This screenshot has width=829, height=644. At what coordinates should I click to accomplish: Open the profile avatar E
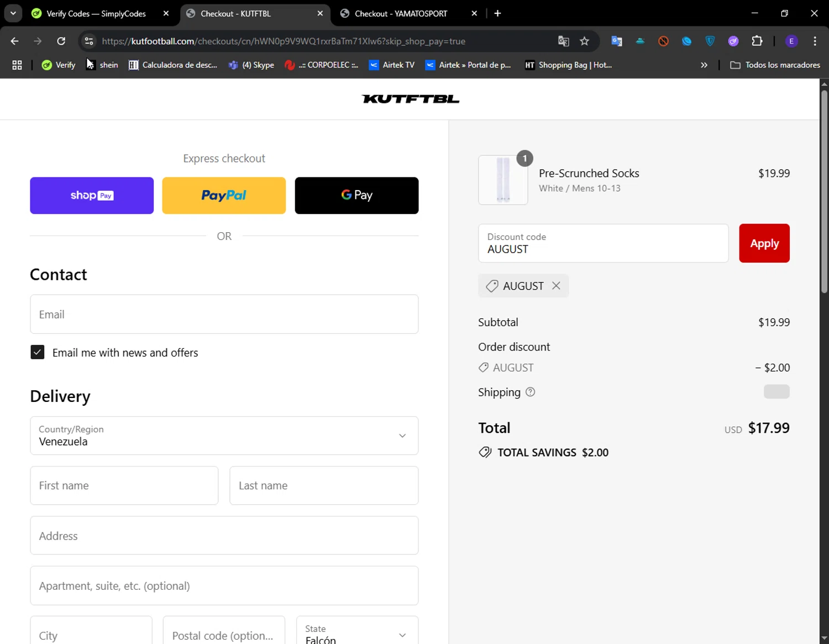tap(791, 41)
